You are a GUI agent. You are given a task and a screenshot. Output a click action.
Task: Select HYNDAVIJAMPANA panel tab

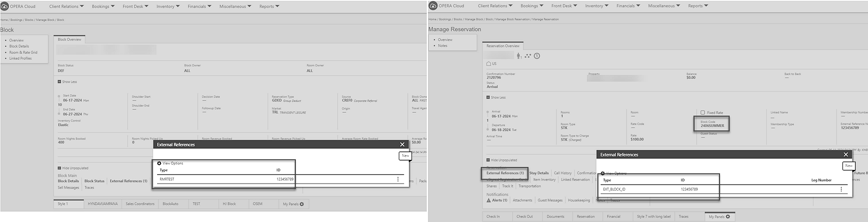point(103,204)
